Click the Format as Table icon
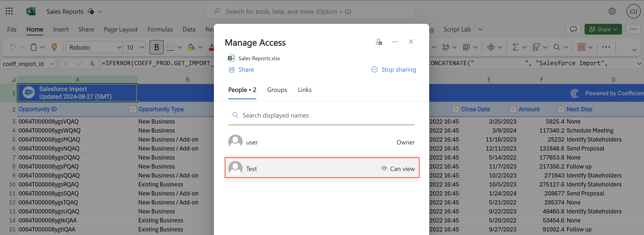This screenshot has width=644, height=235. coord(466,47)
